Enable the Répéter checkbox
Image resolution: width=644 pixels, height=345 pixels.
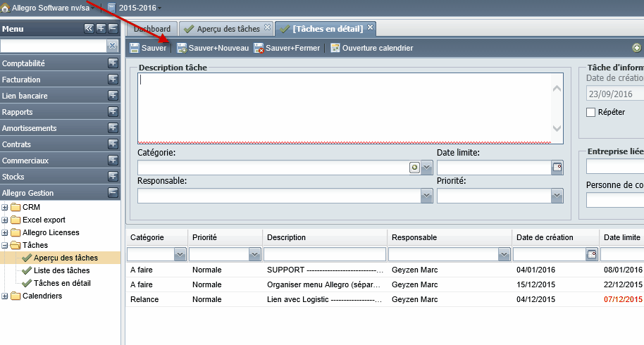pos(590,112)
